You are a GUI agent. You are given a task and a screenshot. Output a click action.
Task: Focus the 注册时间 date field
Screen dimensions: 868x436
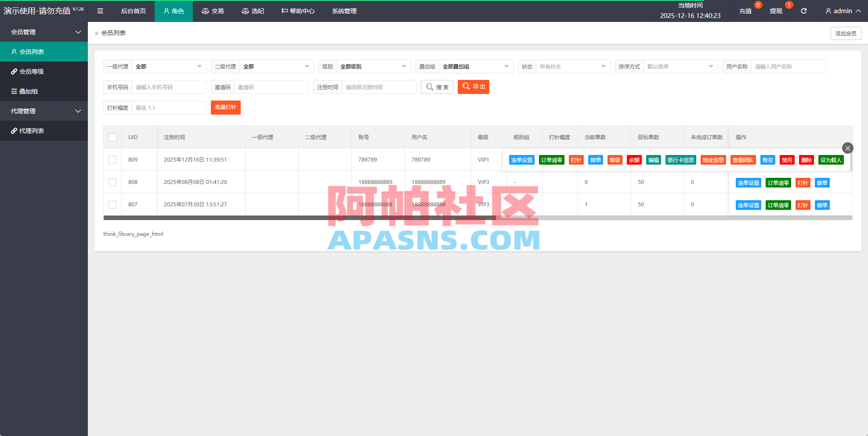(379, 87)
